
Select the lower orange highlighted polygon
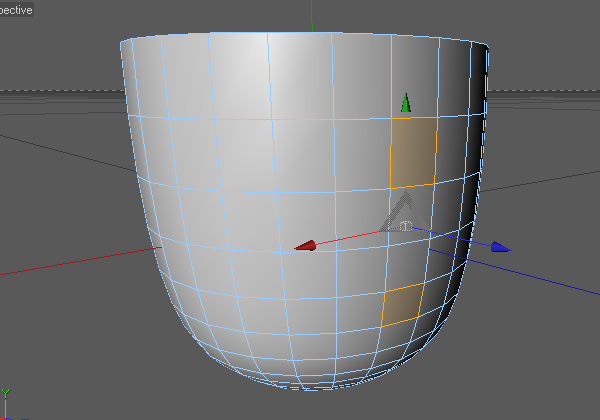coord(403,304)
